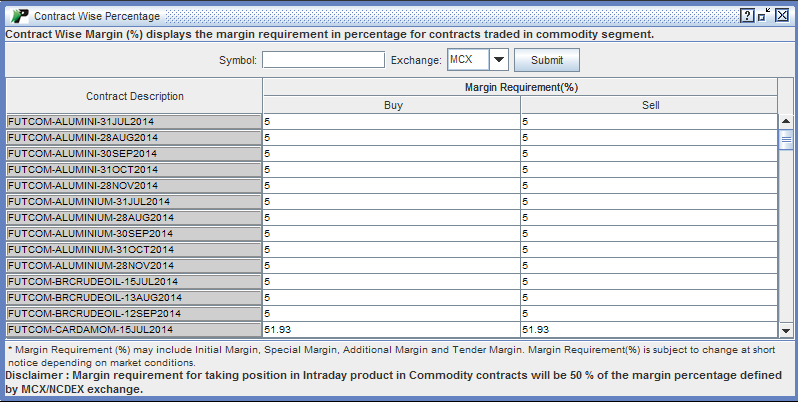Close the Contract Wise Percentage window
This screenshot has width=798, height=402.
coord(782,16)
